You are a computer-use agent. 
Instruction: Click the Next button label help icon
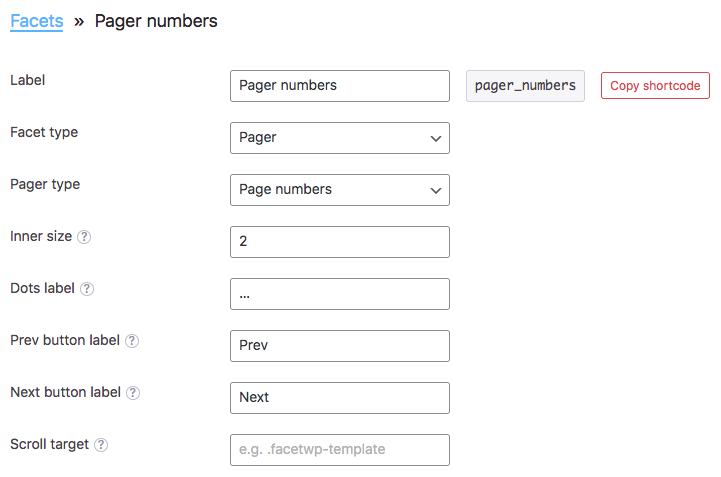[133, 393]
